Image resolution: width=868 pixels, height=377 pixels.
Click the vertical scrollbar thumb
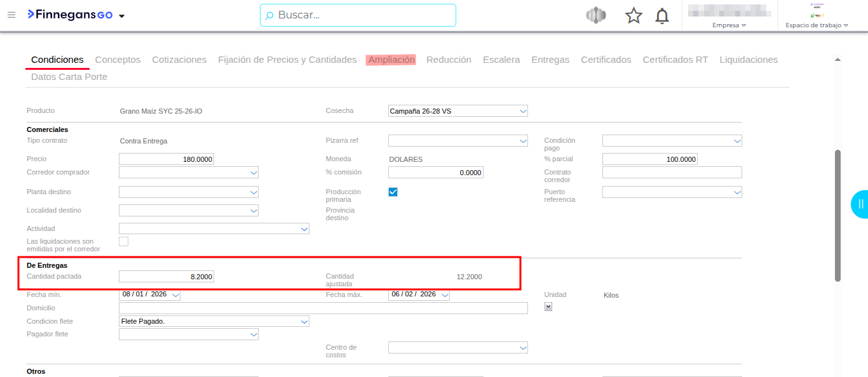(837, 216)
